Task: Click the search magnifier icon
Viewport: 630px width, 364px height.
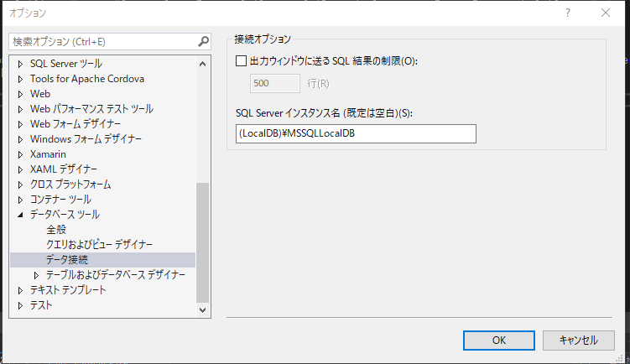Action: pos(203,41)
